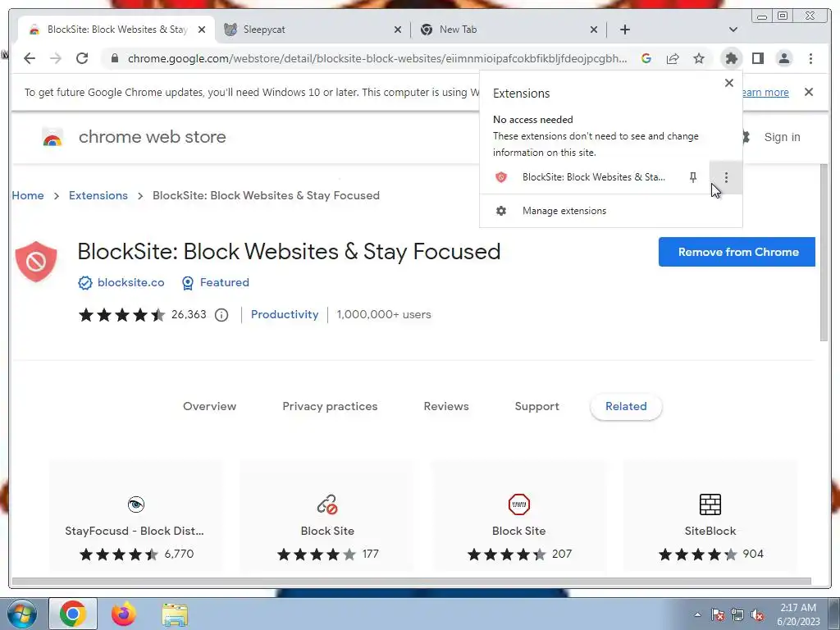Switch to the Support tab
840x630 pixels.
536,406
